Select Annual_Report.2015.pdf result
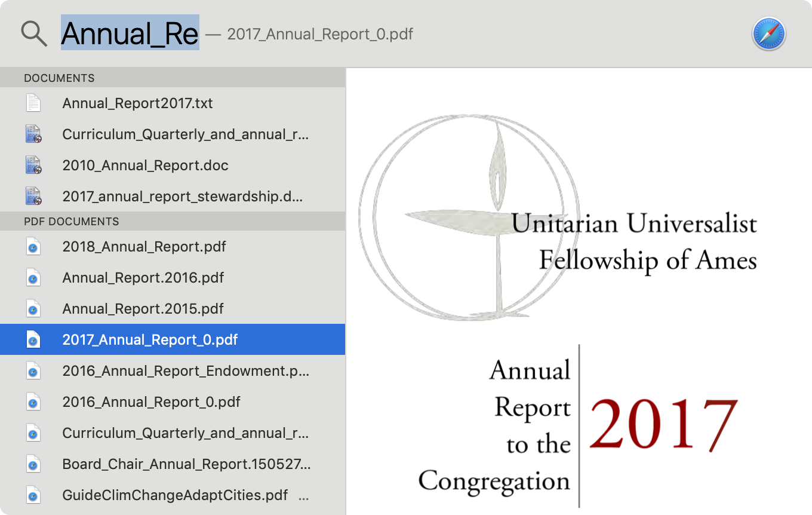 173,308
